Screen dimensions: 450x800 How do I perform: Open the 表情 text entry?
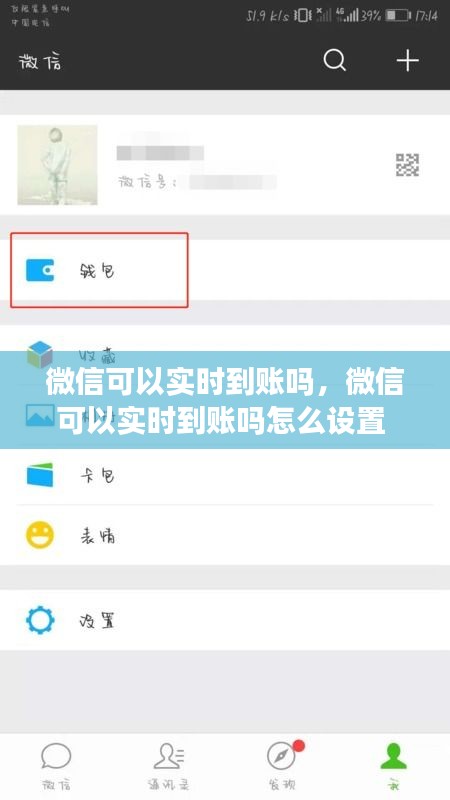(97, 536)
